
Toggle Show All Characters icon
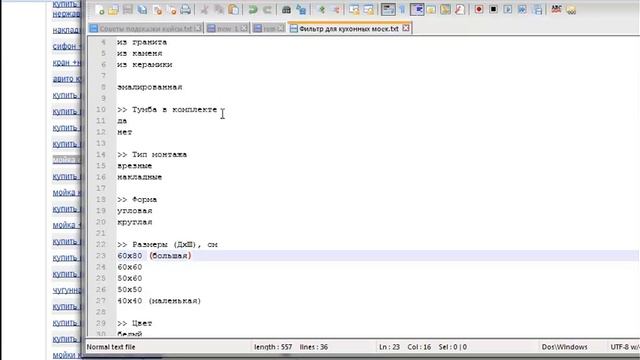coord(402,9)
